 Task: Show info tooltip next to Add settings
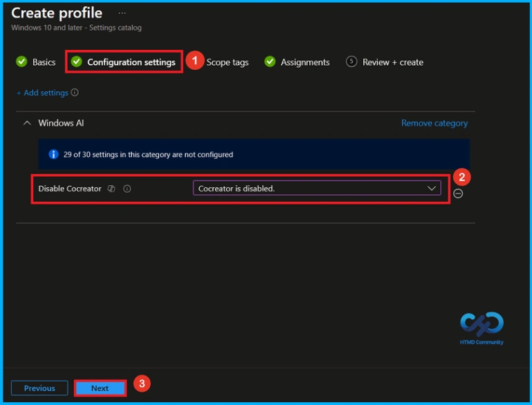75,93
